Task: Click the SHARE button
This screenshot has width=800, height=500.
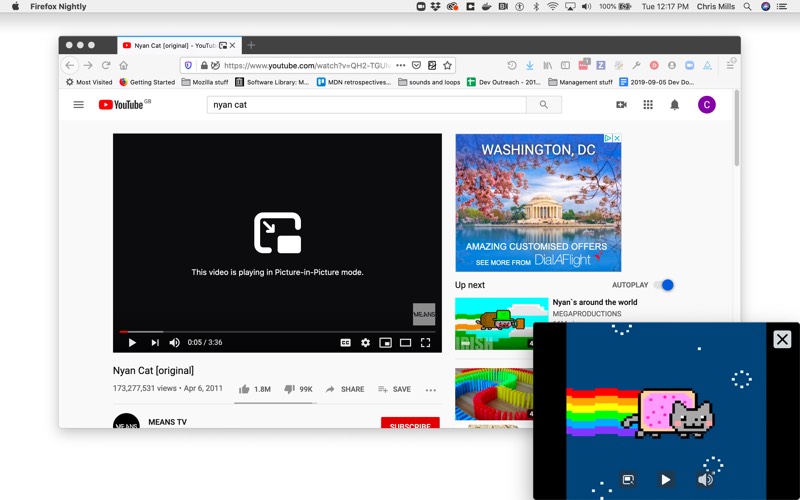Action: pyautogui.click(x=345, y=389)
